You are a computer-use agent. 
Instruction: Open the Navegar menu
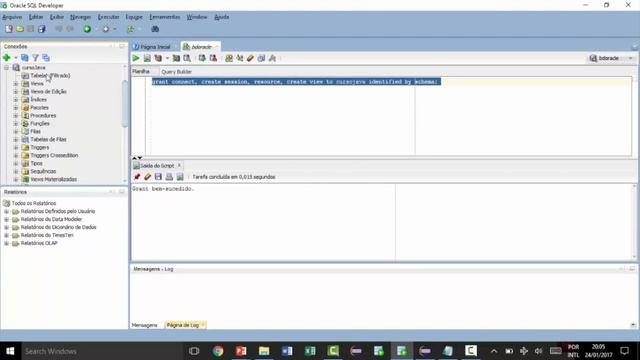coord(80,17)
